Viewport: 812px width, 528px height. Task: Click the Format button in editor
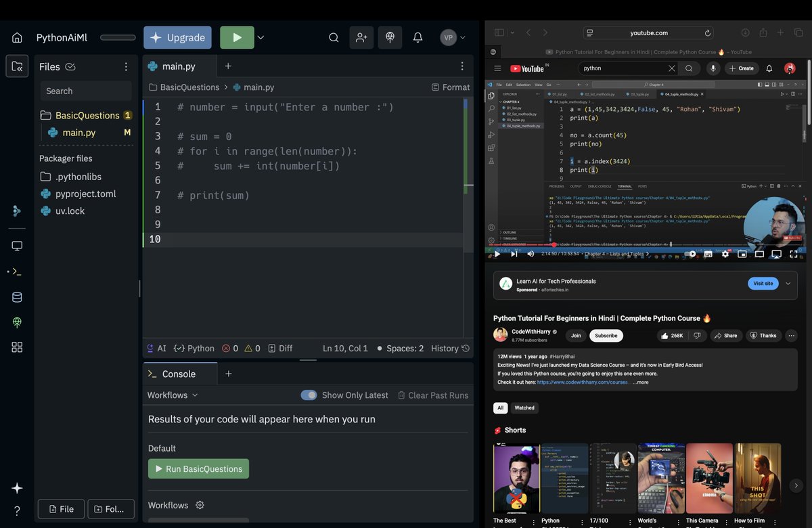(x=451, y=87)
